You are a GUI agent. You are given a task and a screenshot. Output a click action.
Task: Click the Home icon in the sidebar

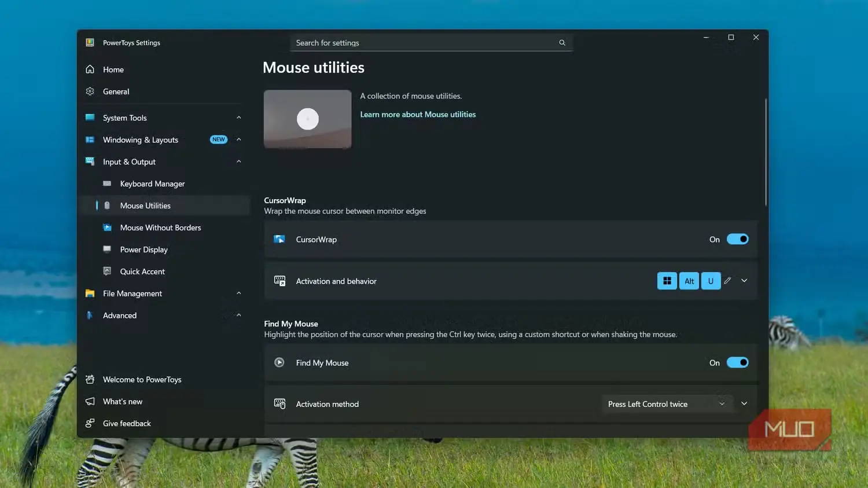tap(90, 69)
